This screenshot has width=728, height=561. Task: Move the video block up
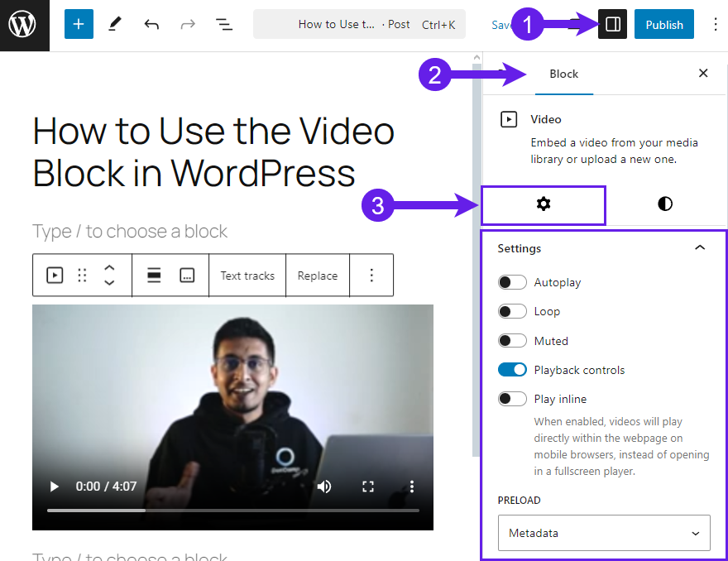109,268
